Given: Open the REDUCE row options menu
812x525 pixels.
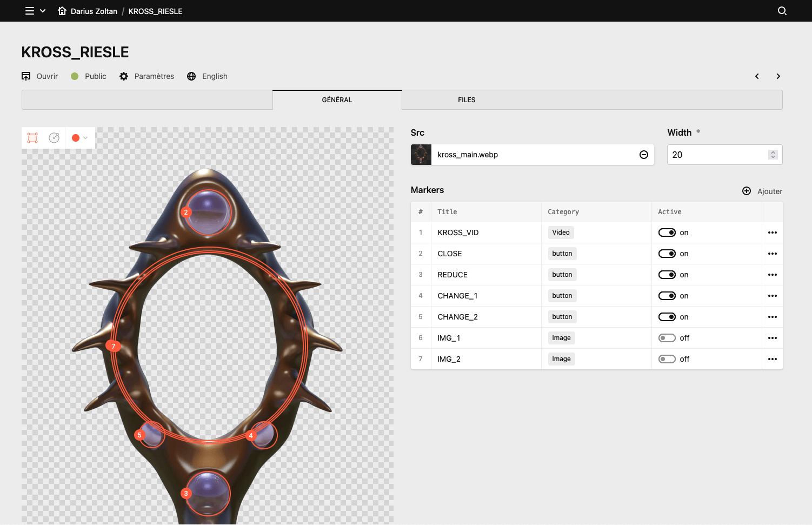Looking at the screenshot, I should point(773,275).
